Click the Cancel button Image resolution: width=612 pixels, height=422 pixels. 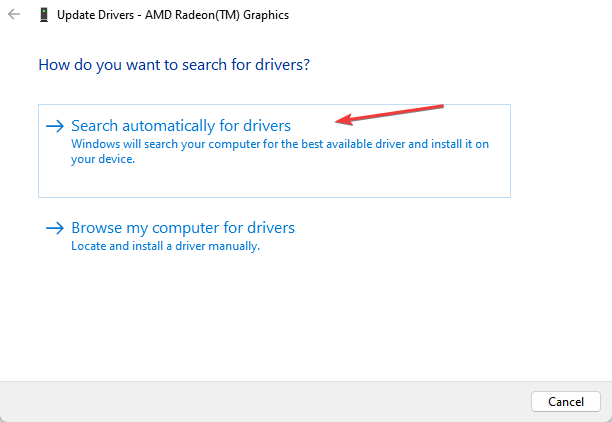(566, 401)
